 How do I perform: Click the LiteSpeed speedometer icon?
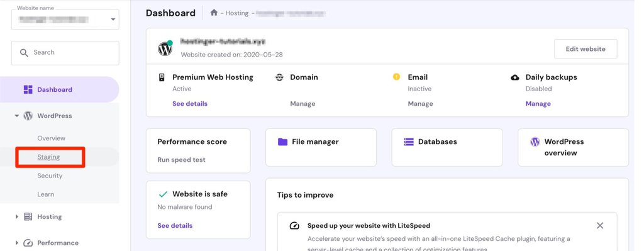tap(294, 226)
